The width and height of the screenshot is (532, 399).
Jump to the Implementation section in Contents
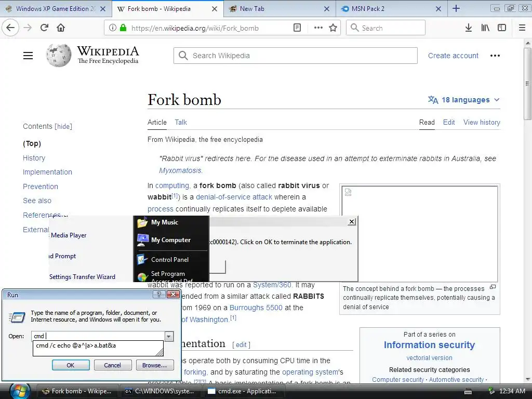[47, 172]
